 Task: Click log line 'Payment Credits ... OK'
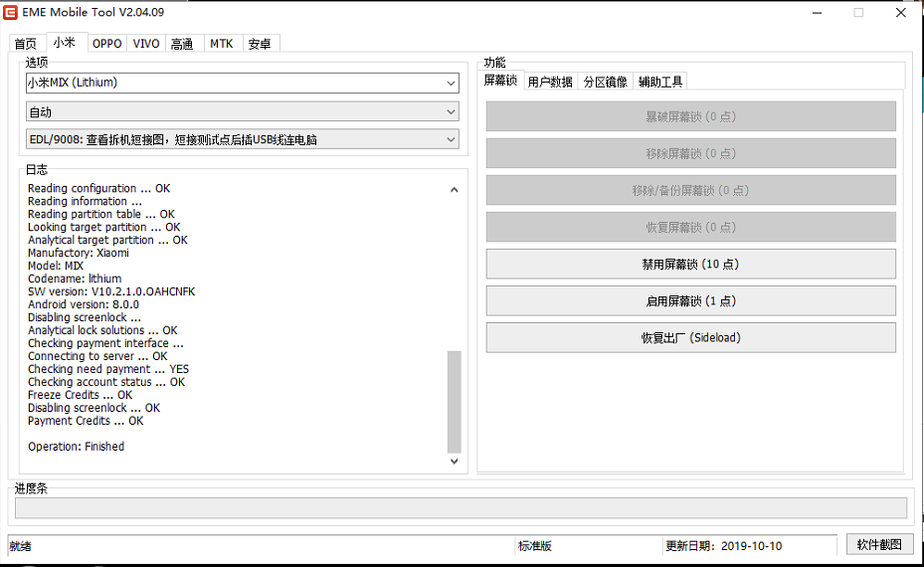click(x=86, y=420)
